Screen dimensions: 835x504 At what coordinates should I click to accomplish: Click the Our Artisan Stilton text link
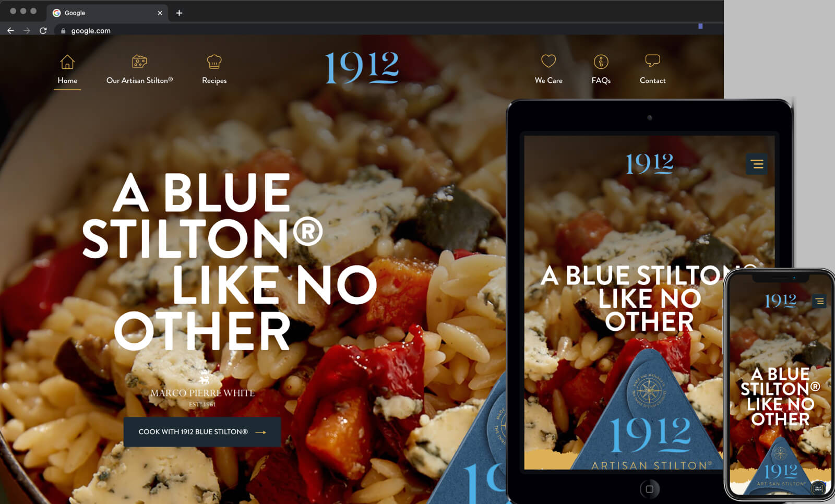(139, 80)
